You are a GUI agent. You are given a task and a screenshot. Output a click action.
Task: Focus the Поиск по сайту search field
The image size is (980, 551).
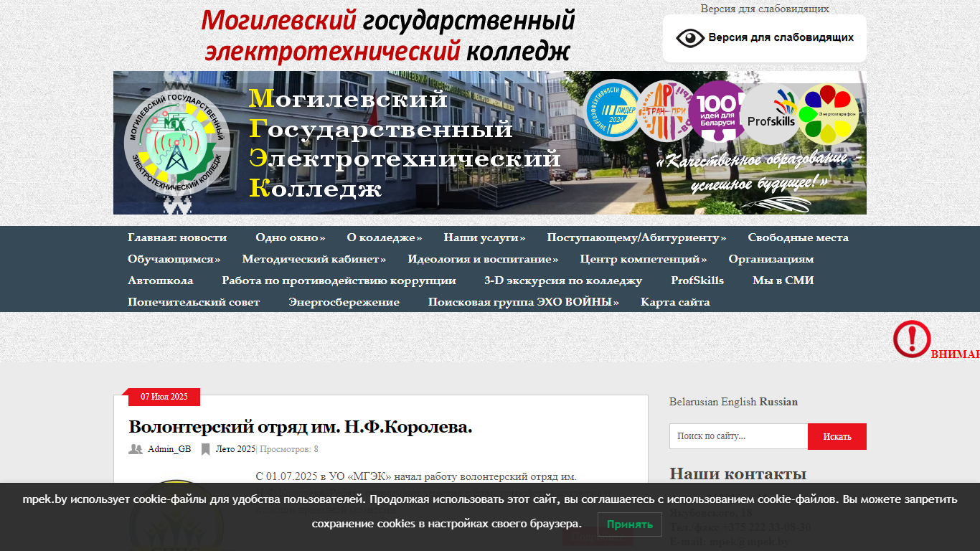pyautogui.click(x=738, y=436)
